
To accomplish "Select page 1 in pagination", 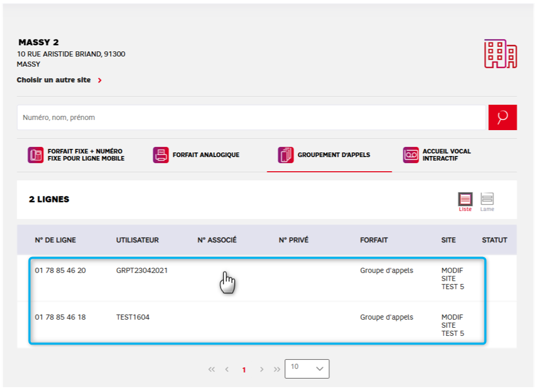I will click(244, 370).
